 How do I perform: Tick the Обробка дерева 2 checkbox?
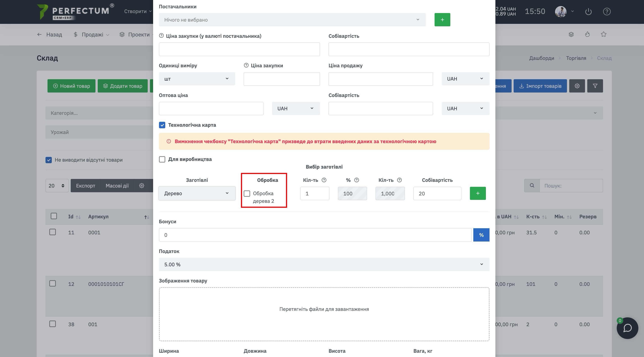tap(247, 194)
